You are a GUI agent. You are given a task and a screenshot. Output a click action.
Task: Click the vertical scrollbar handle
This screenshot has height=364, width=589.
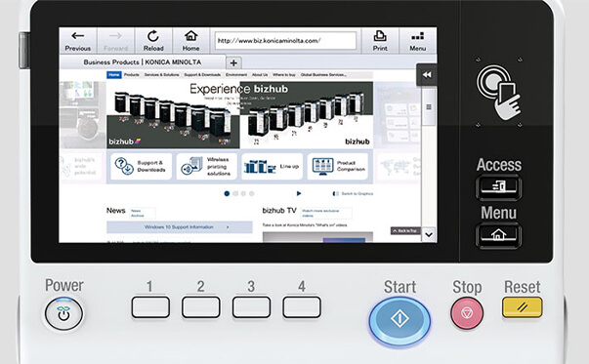(x=429, y=107)
